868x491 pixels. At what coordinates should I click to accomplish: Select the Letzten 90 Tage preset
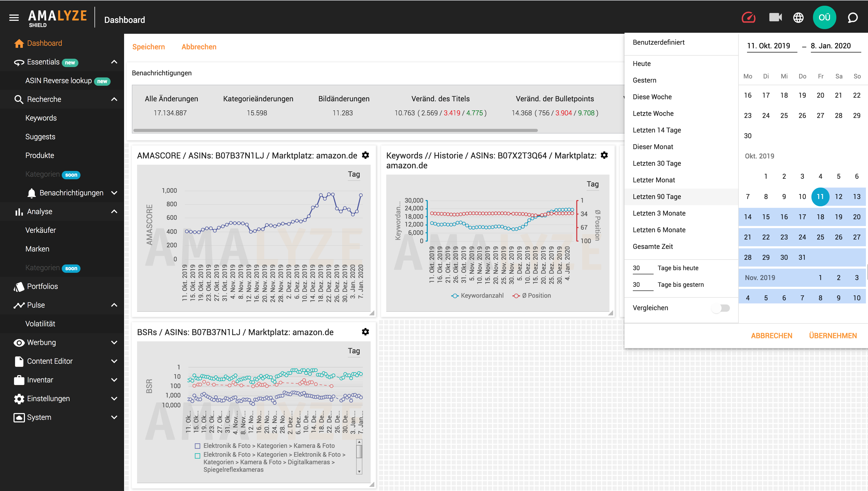click(x=681, y=197)
